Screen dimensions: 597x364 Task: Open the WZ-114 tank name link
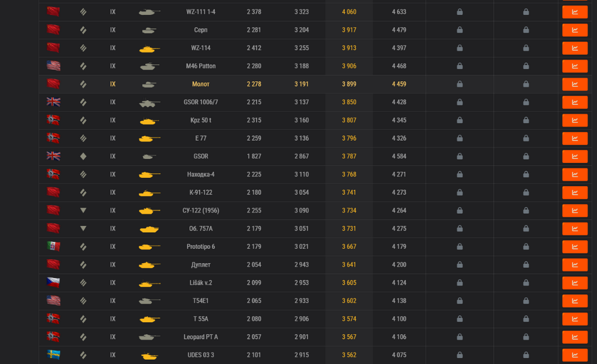click(201, 48)
